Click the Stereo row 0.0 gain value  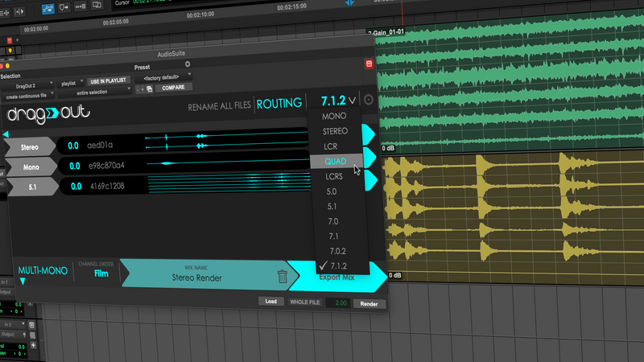(73, 146)
